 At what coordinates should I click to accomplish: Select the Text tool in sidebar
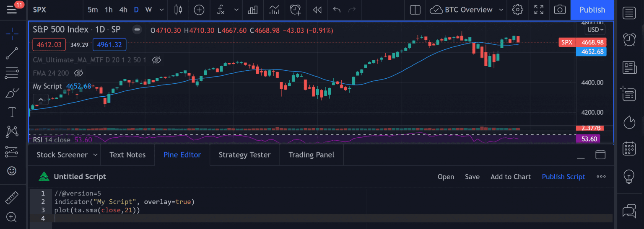click(x=12, y=112)
